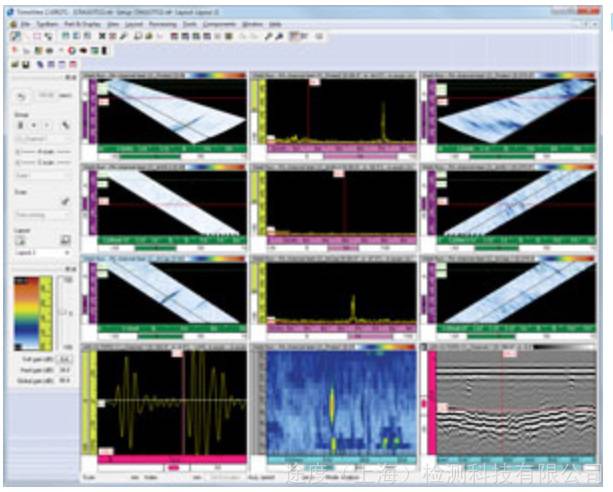613x492 pixels.
Task: Toggle the Channel checkbox in left panel
Action: 19,139
